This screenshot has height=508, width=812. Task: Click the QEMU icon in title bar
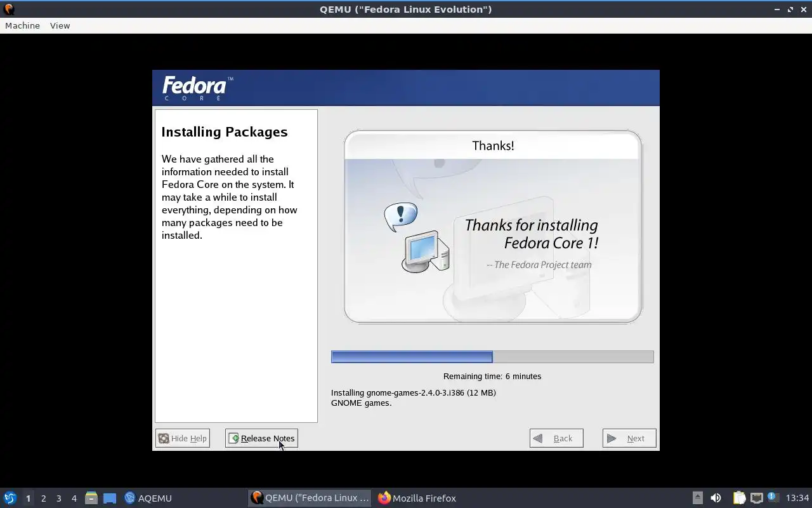9,9
